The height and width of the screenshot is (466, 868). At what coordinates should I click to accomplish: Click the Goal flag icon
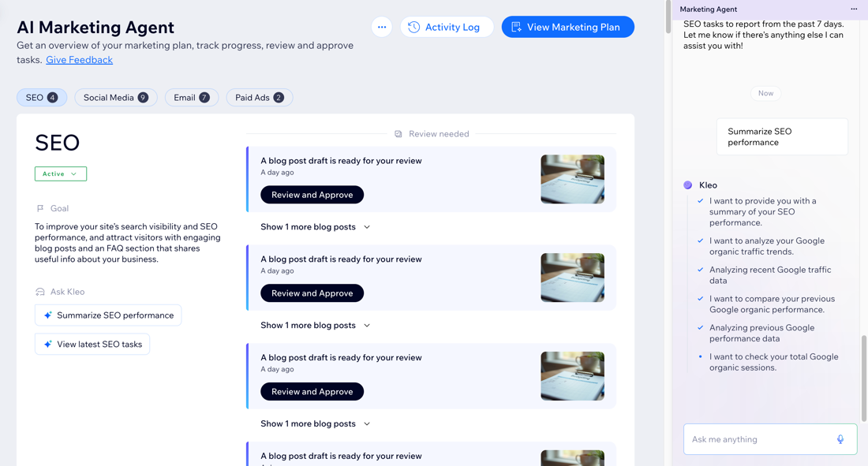(x=40, y=208)
